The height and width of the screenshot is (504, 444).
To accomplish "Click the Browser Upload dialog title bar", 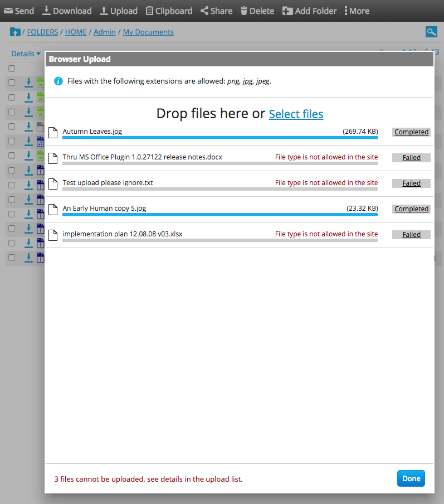I will click(240, 59).
